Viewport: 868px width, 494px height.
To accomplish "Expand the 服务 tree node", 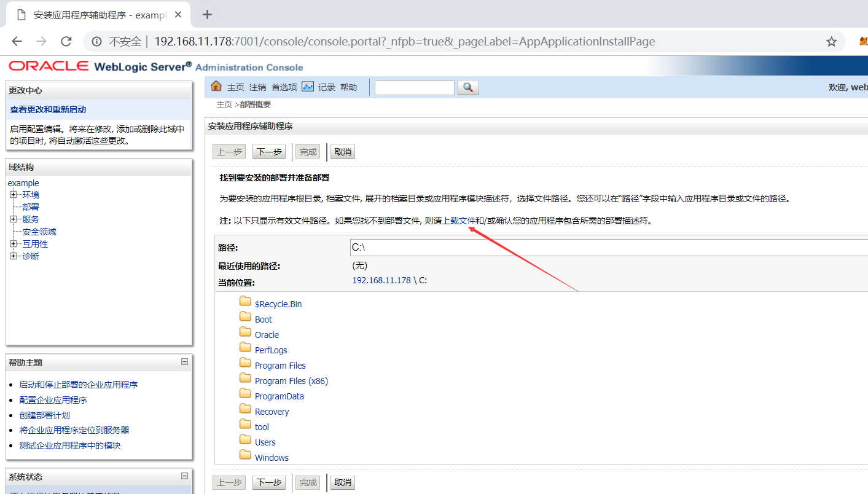I will tap(14, 219).
